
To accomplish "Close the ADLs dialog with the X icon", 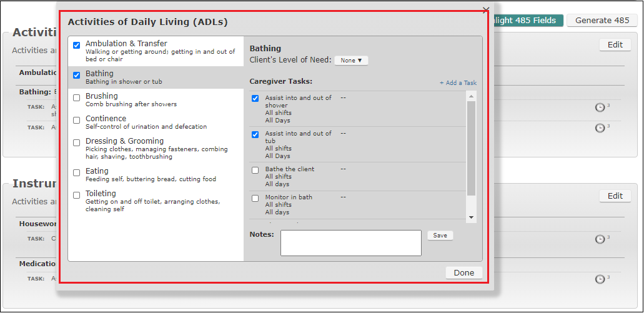I will 486,10.
